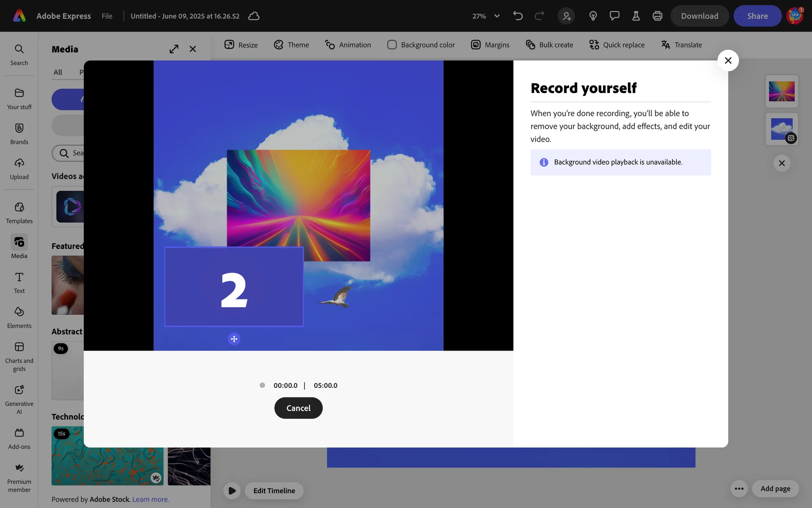Open the Templates sidebar panel
The width and height of the screenshot is (812, 508).
point(19,213)
